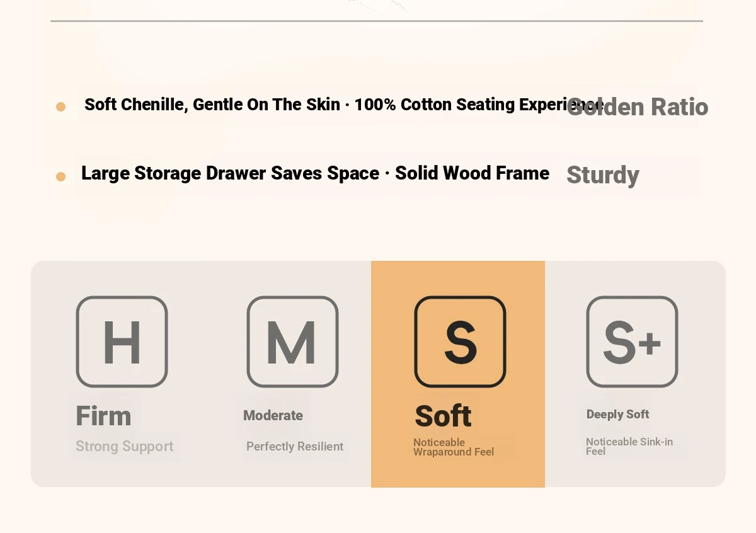The width and height of the screenshot is (756, 533).
Task: Click the Sturdy heading text
Action: click(x=603, y=175)
